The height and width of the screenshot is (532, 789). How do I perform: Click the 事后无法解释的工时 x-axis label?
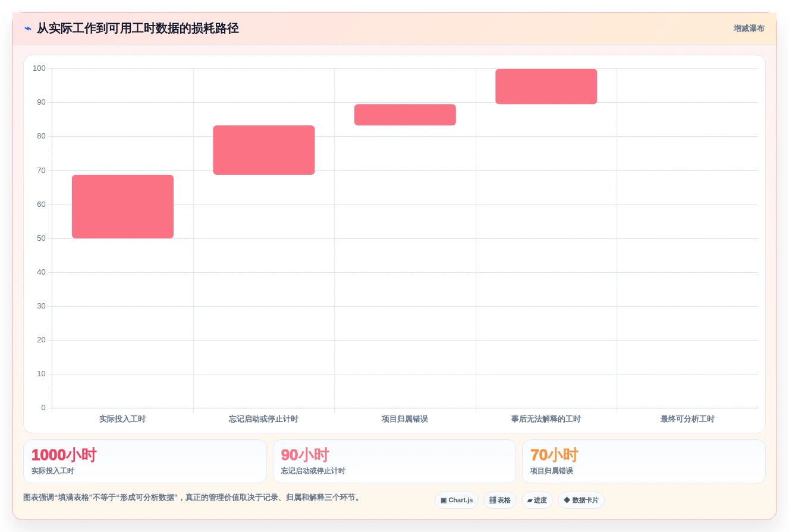tap(546, 419)
